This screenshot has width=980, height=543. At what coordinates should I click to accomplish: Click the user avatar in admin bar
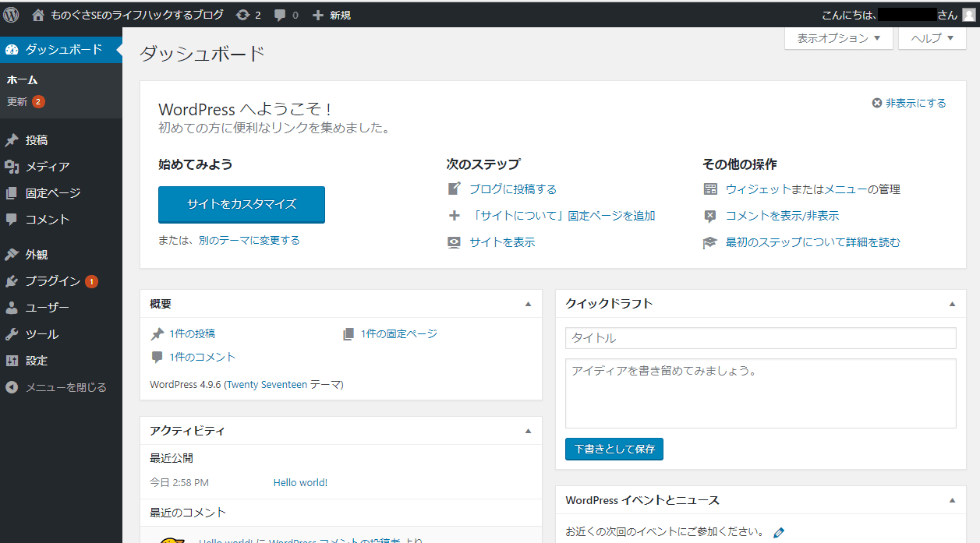(x=968, y=15)
